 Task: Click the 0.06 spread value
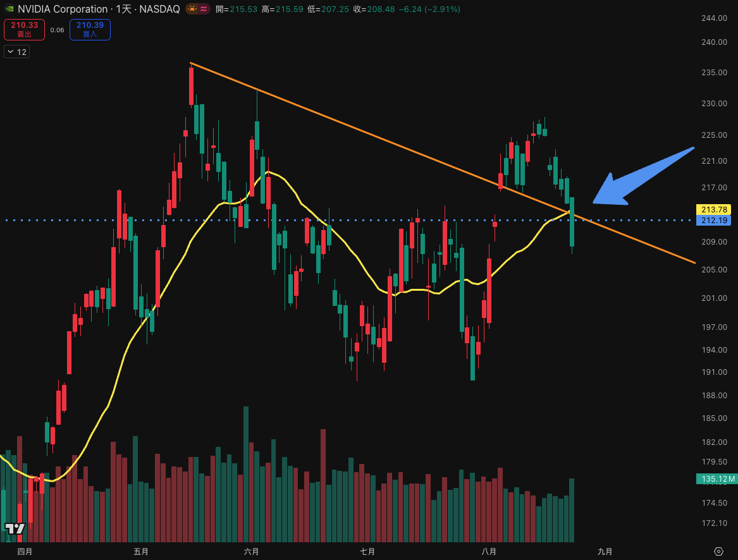coord(58,30)
